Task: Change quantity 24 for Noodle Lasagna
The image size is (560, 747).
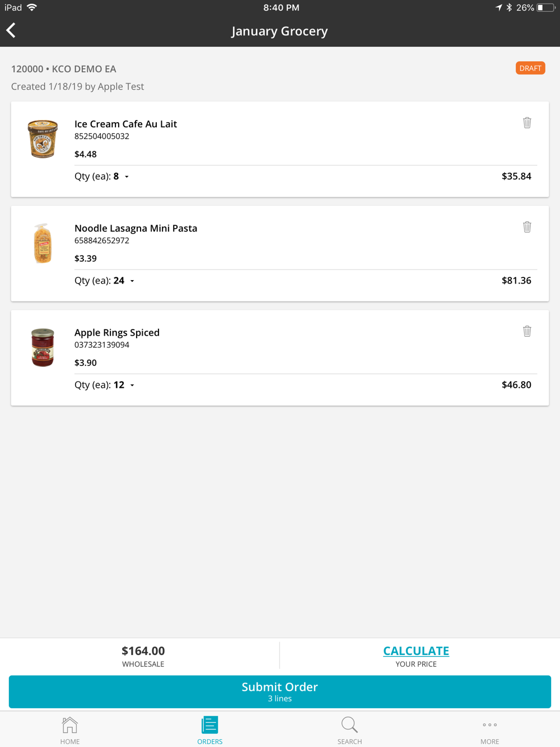Action: pos(105,281)
